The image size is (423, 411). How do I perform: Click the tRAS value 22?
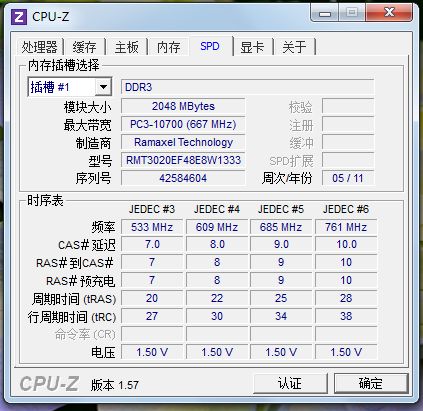217,298
